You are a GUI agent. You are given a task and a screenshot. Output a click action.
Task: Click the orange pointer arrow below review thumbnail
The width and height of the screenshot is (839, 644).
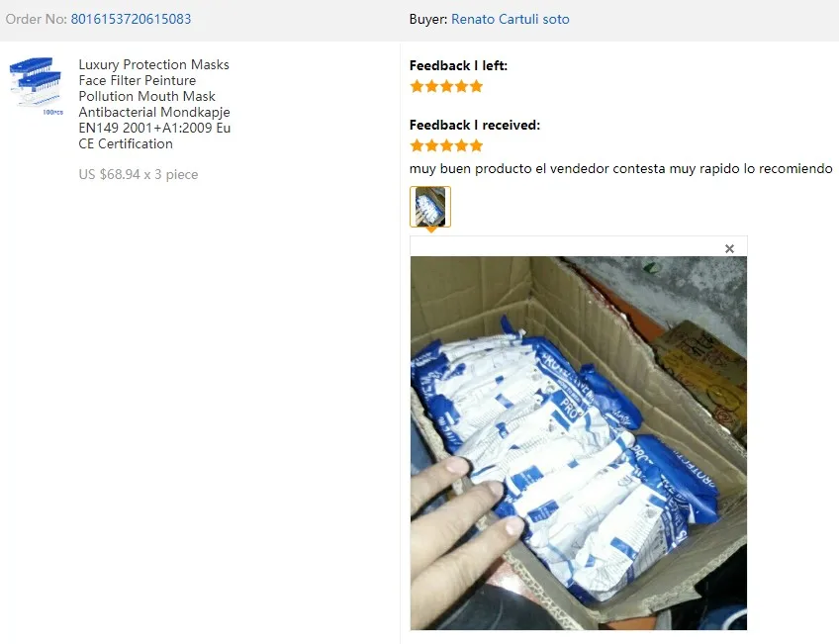430,230
